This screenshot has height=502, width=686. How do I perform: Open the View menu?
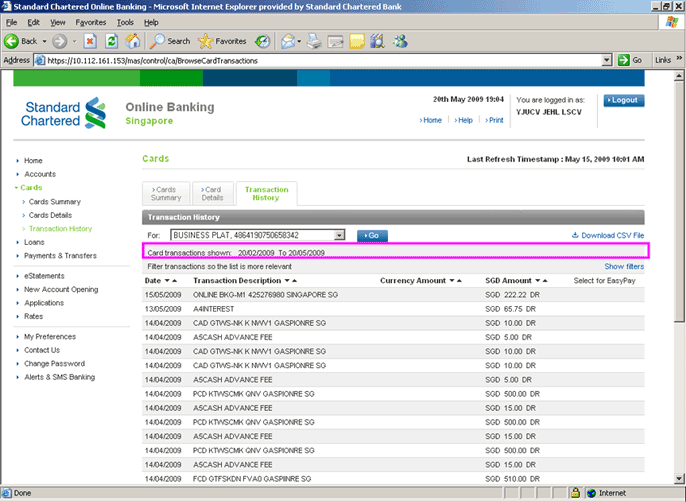(57, 22)
